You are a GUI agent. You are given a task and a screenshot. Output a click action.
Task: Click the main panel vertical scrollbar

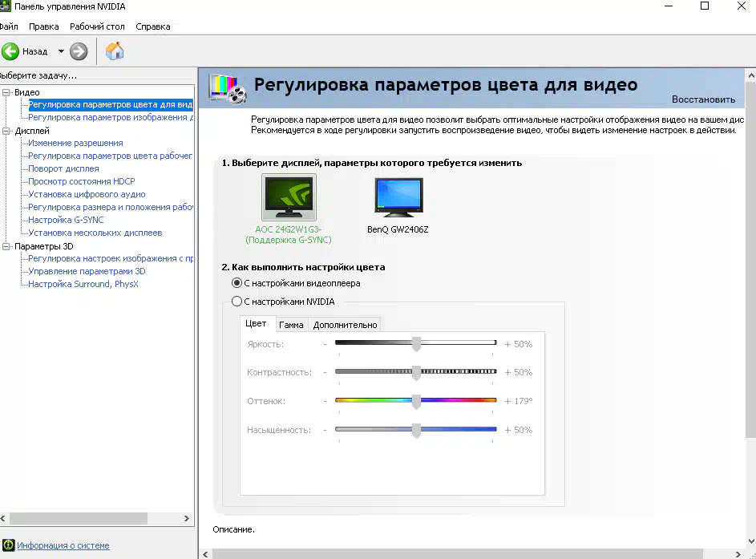coord(750,261)
